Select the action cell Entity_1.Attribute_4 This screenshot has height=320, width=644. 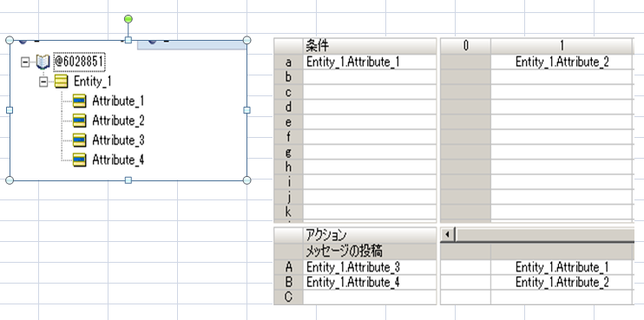coord(370,282)
